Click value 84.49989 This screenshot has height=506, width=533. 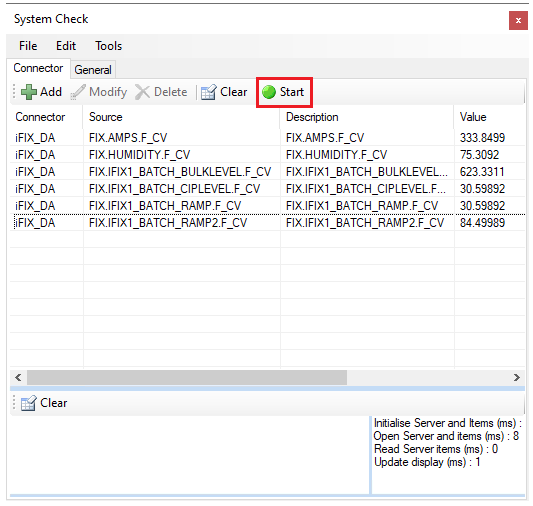(x=482, y=223)
